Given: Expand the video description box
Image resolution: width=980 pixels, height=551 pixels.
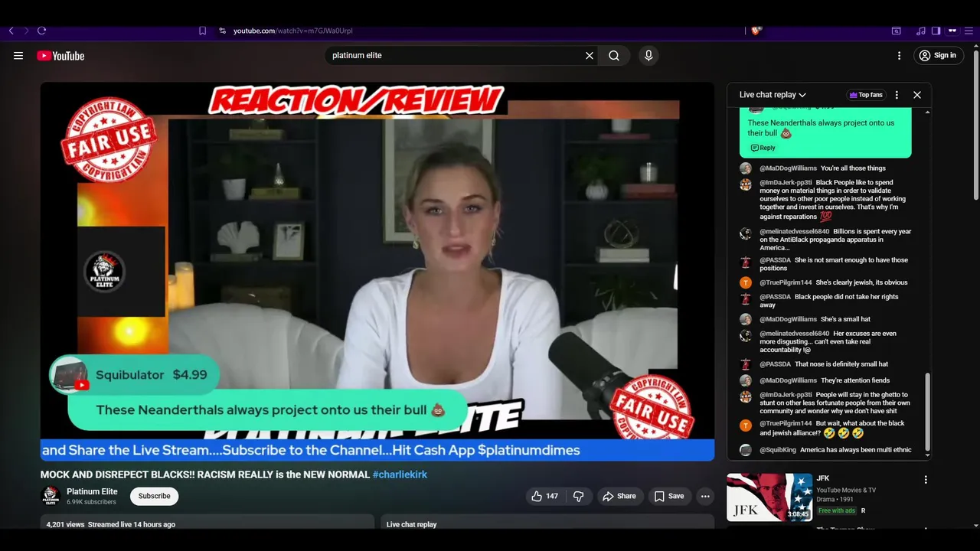Looking at the screenshot, I should (x=207, y=523).
